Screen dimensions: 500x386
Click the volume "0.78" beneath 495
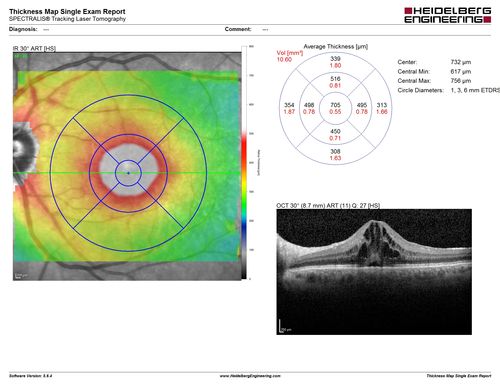click(362, 112)
